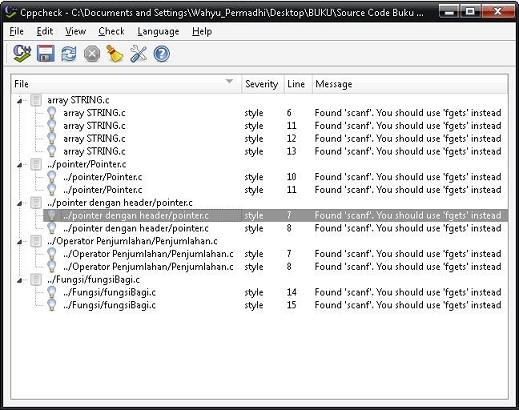
Task: Collapse the ../Operator Penjumlahan/Penjumlahan.c node
Action: [19, 241]
